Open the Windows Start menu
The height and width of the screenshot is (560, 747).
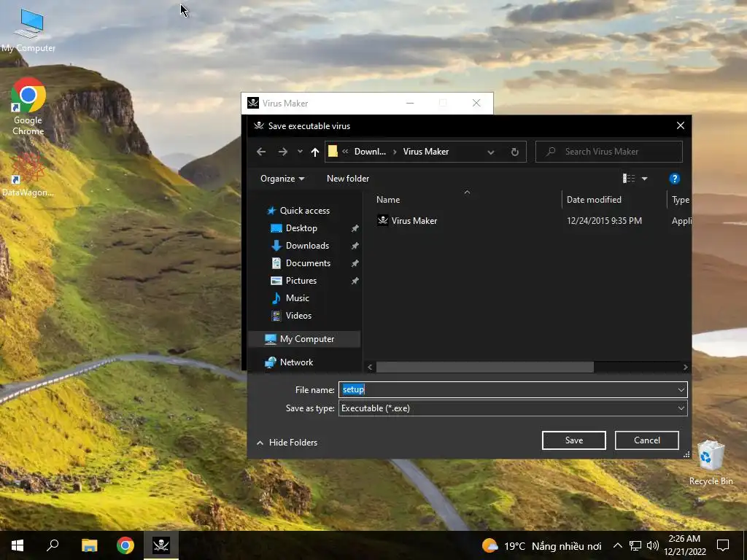18,545
